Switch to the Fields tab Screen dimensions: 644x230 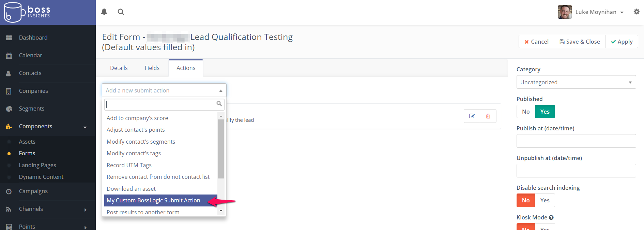pos(152,68)
